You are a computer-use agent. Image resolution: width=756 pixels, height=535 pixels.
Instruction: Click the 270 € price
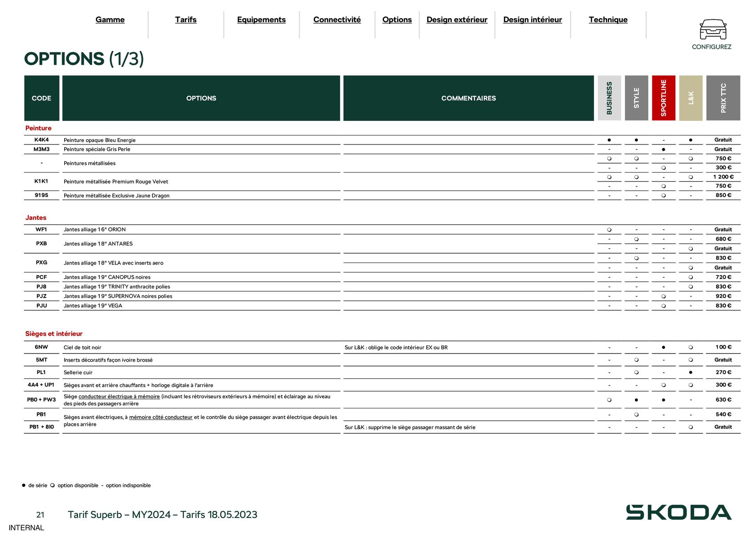click(x=723, y=372)
